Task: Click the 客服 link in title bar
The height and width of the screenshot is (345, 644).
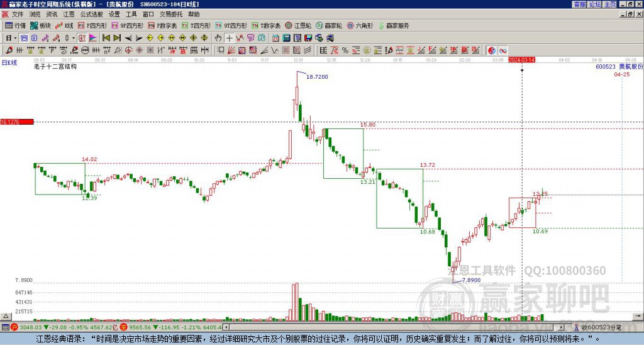Action: [579, 4]
